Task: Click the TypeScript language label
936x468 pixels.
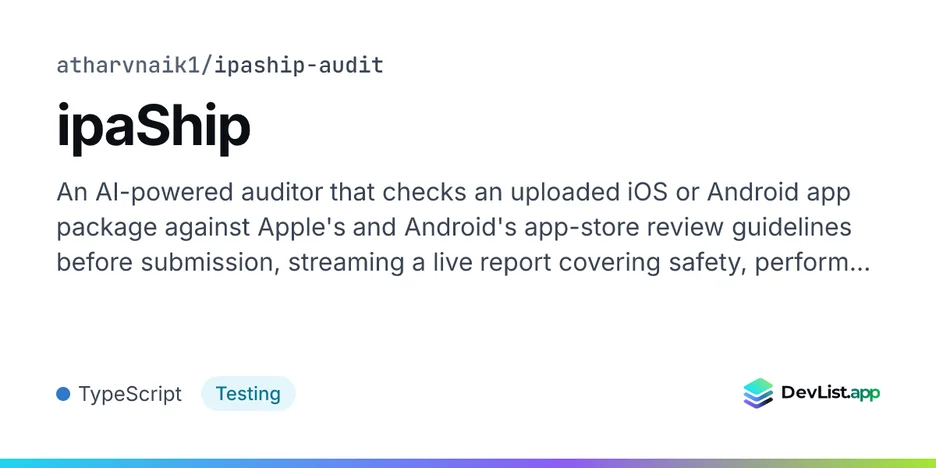Action: (130, 394)
